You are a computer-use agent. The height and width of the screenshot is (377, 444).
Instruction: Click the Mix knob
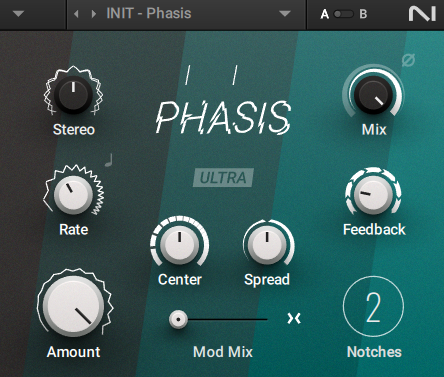(373, 94)
